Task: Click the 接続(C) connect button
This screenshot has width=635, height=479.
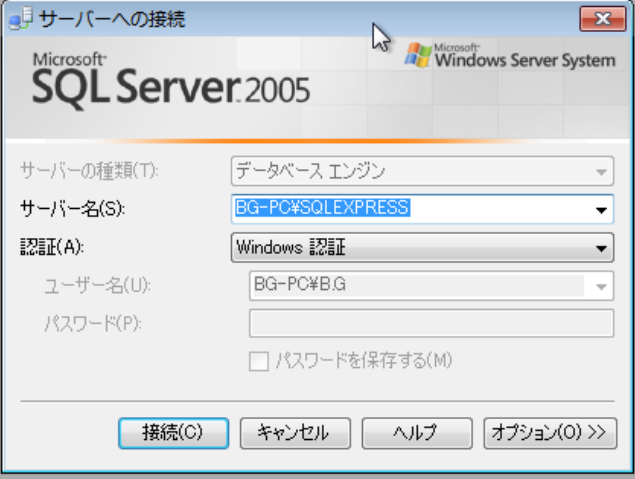Action: 173,433
